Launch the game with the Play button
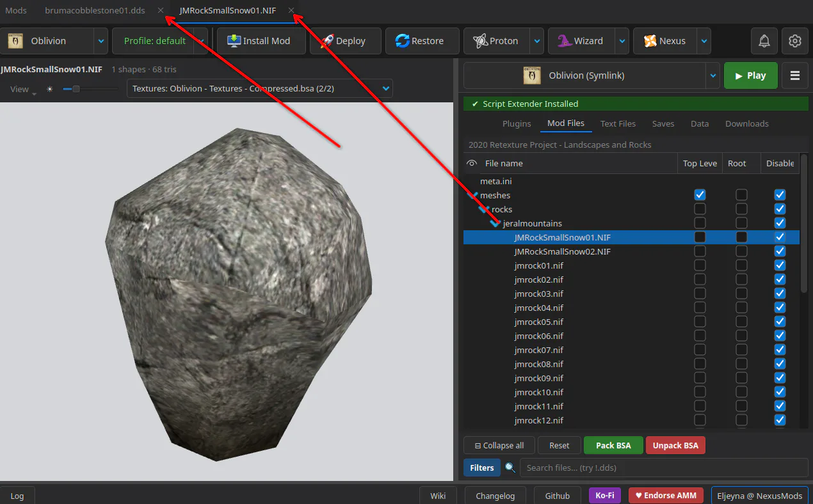Image resolution: width=813 pixels, height=504 pixels. (x=751, y=75)
